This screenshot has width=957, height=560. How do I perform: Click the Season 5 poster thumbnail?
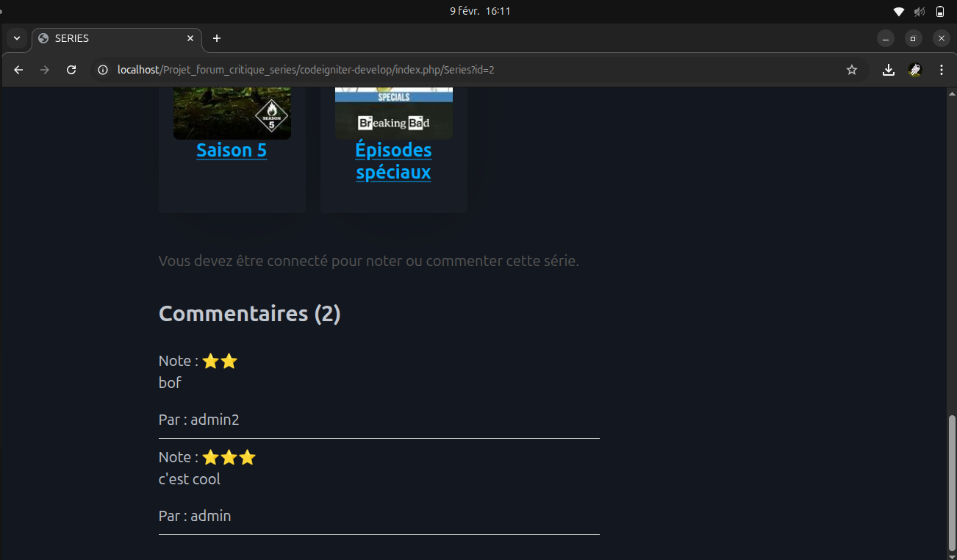point(232,113)
